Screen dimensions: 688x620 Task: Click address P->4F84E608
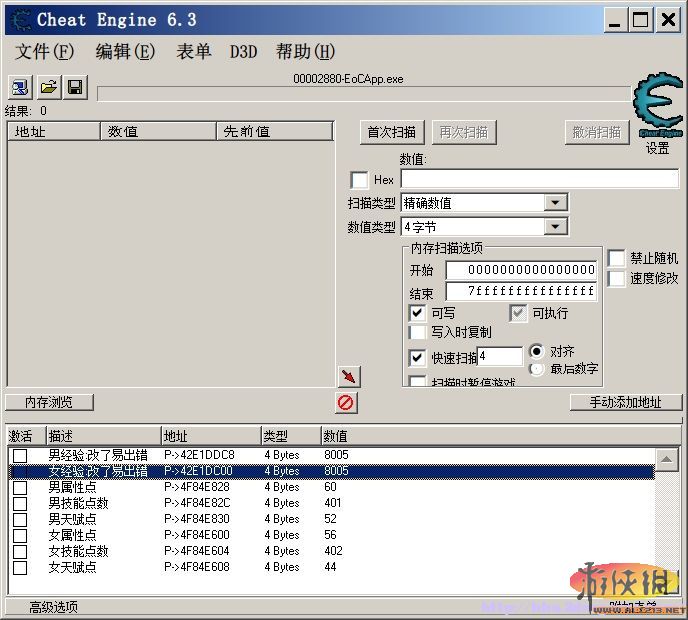(x=197, y=567)
